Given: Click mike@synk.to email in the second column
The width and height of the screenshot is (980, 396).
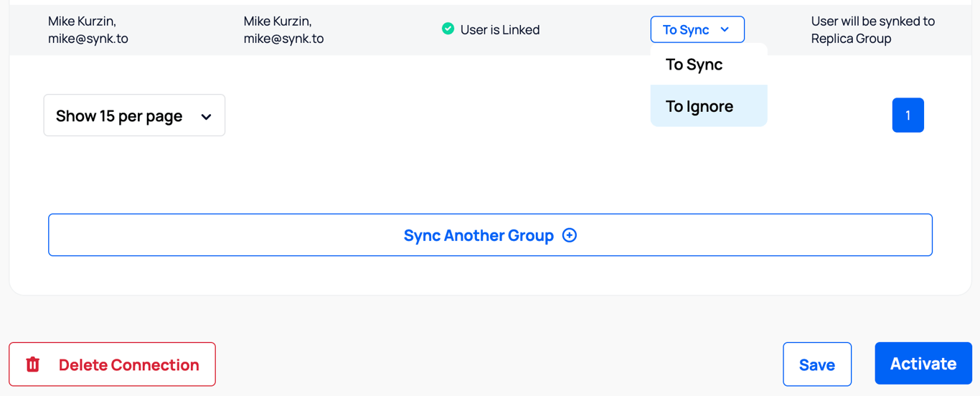Looking at the screenshot, I should click(283, 39).
